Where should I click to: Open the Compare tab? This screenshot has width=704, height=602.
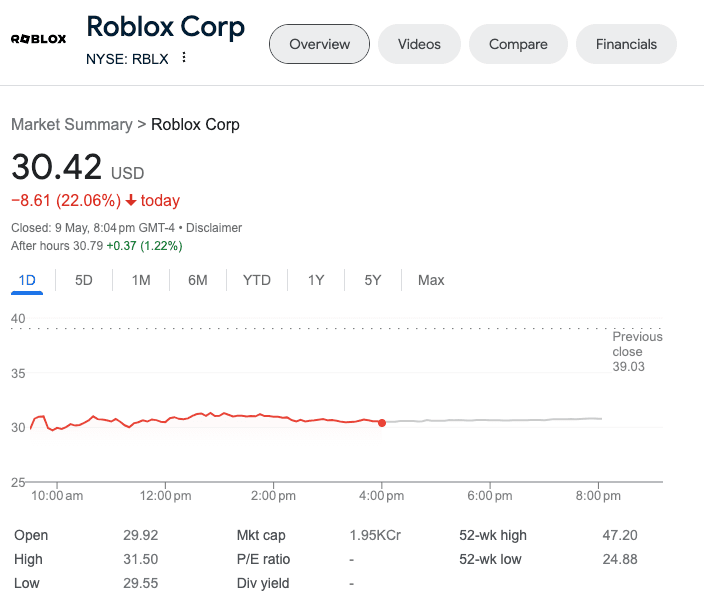coord(518,44)
